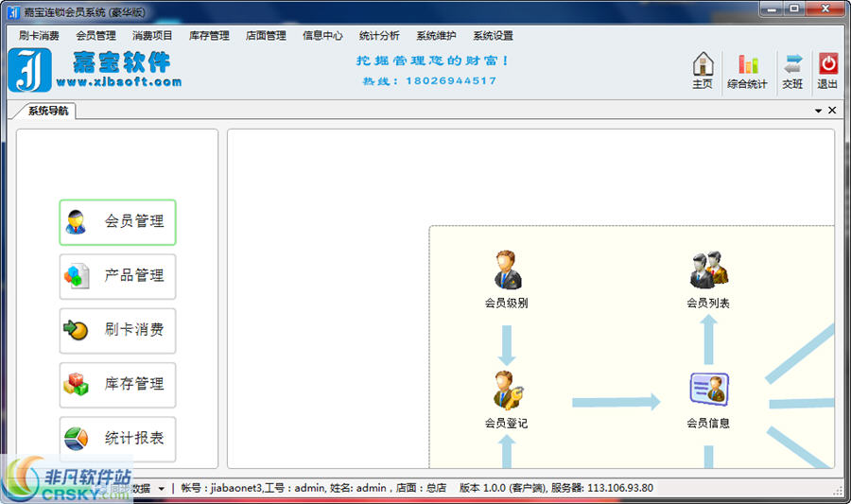The image size is (851, 504).
Task: Click the 版本 1.0.0 status text
Action: pyautogui.click(x=482, y=488)
